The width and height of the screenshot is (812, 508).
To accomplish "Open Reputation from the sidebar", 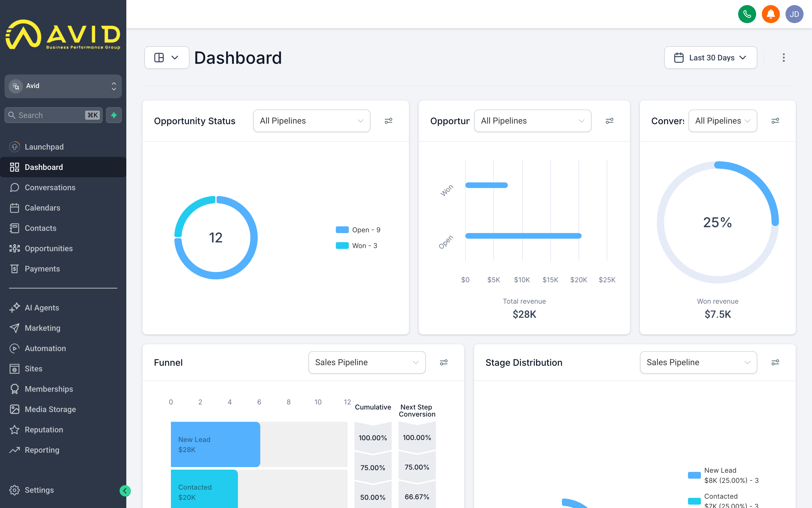I will 63,430.
